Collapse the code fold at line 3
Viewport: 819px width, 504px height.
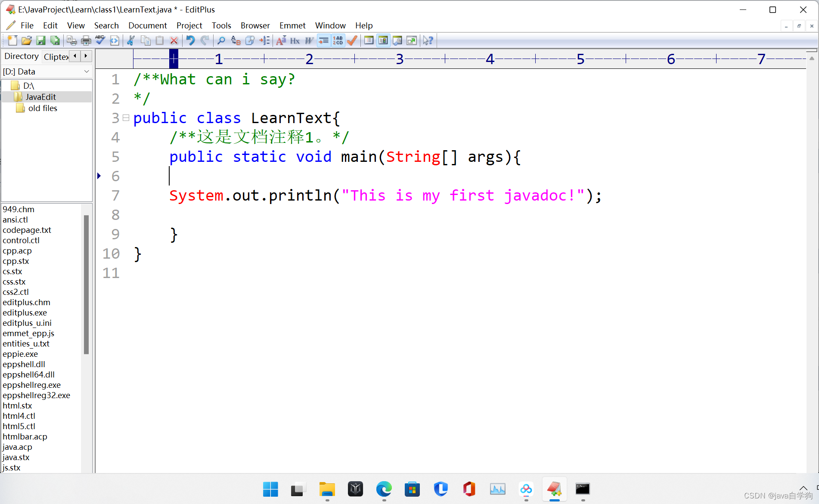[x=126, y=117]
